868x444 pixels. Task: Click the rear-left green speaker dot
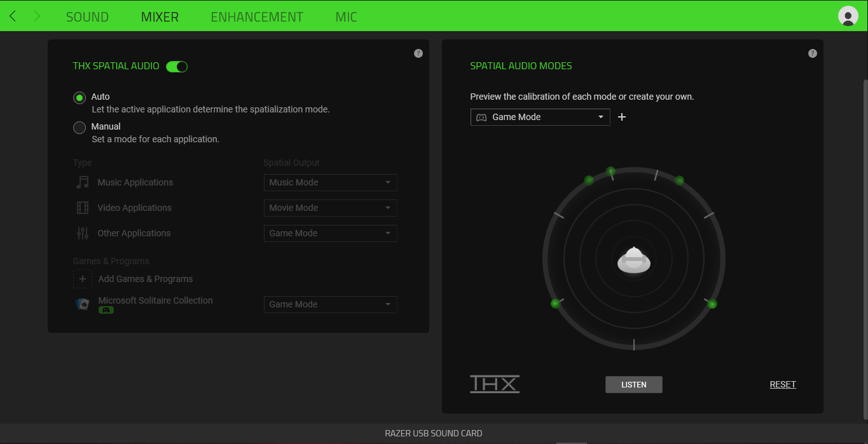[556, 304]
